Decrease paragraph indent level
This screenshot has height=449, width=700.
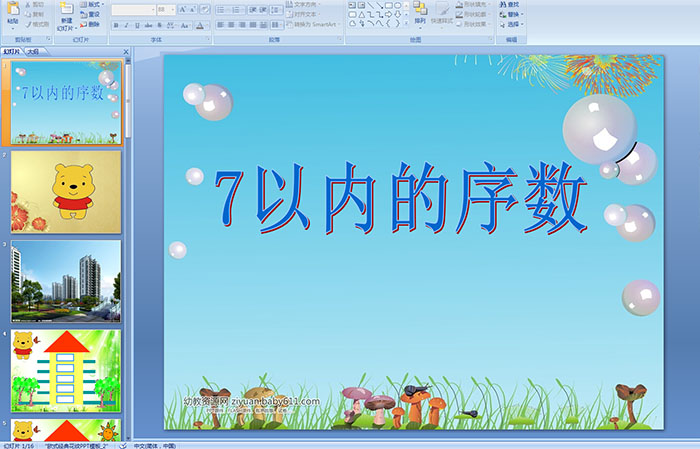tap(252, 10)
